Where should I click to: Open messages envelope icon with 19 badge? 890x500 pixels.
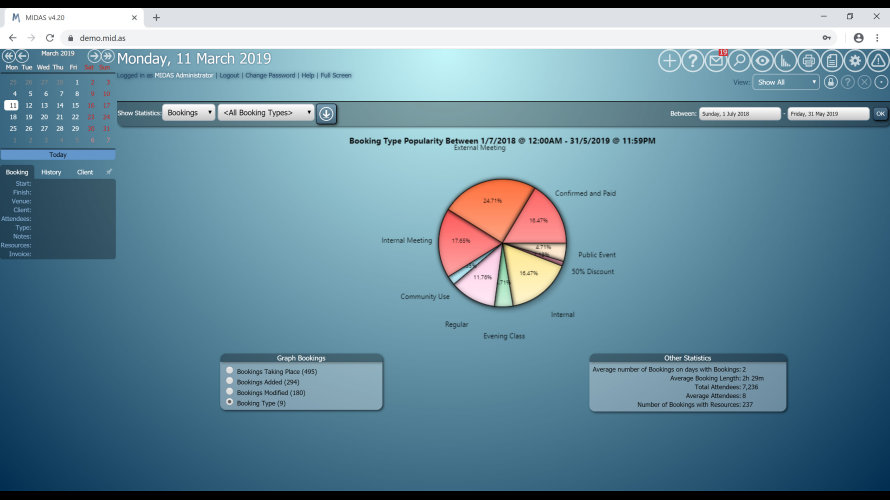pos(716,61)
